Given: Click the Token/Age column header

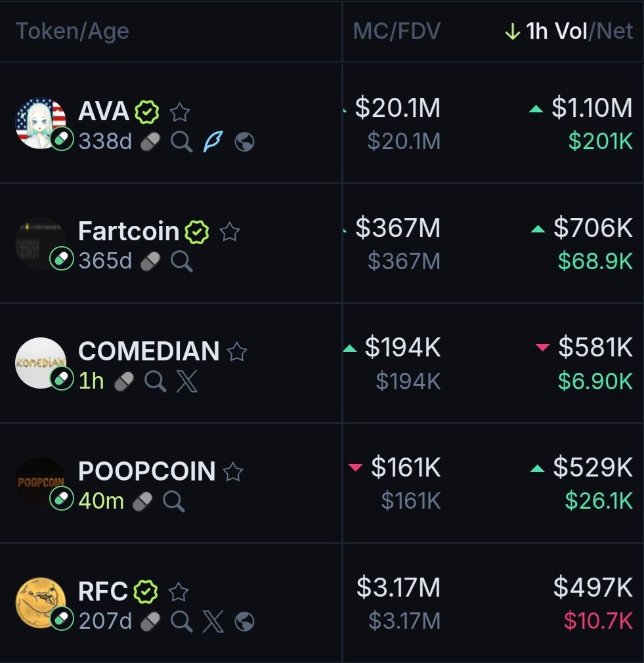Looking at the screenshot, I should [72, 31].
